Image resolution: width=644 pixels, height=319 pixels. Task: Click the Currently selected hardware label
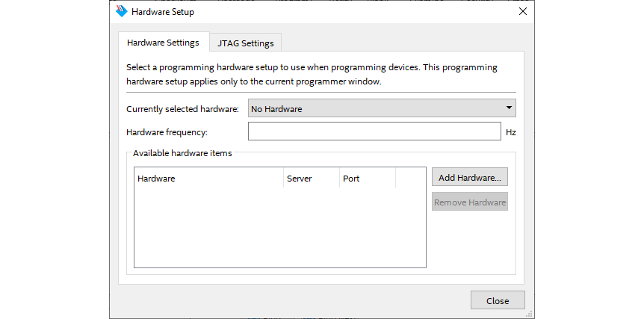tap(182, 109)
